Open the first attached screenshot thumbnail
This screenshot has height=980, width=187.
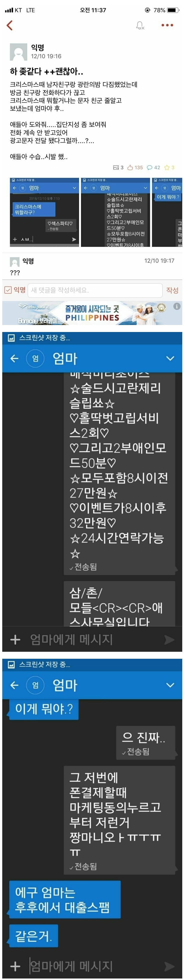(x=44, y=212)
